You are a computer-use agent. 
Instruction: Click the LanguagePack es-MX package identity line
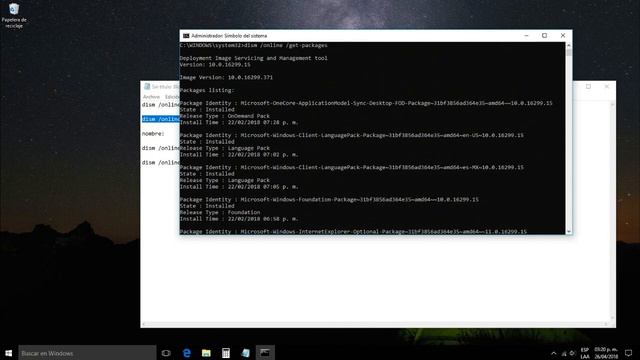tap(351, 167)
